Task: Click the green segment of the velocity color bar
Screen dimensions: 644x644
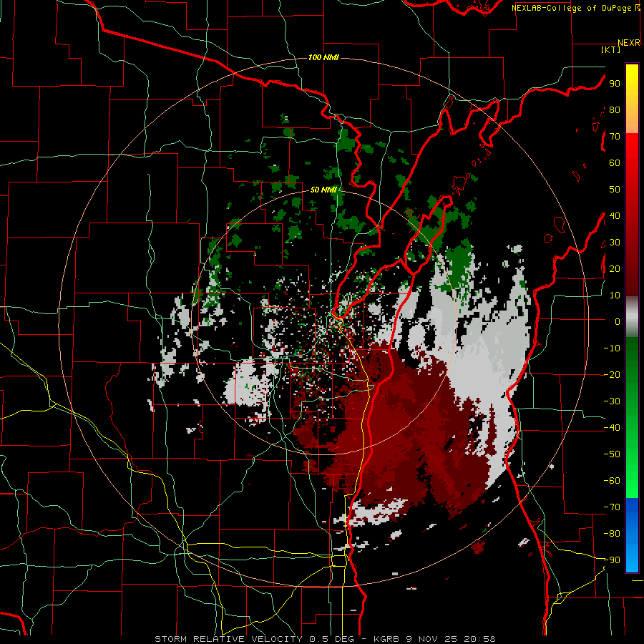Action: click(632, 417)
